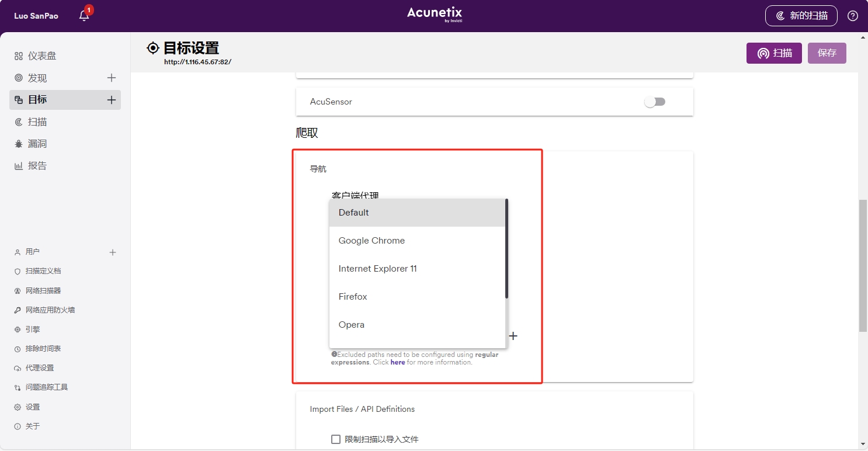Open 扫描定义档 scan profiles
Screen dimensions: 868x451
[x=43, y=271]
